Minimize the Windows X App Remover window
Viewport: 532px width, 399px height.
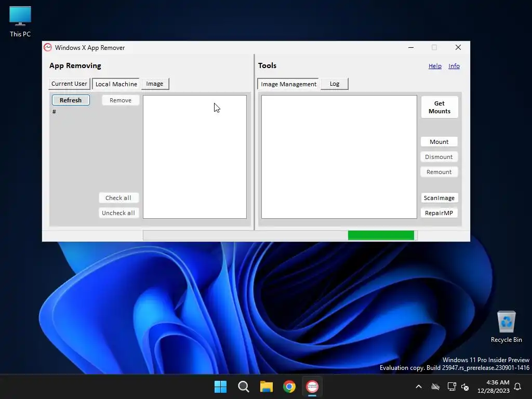click(x=411, y=47)
